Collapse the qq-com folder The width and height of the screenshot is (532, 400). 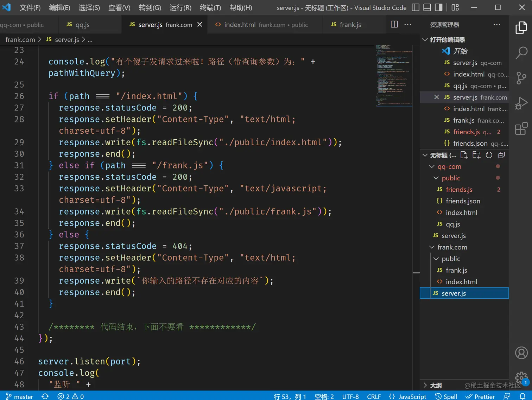click(449, 166)
